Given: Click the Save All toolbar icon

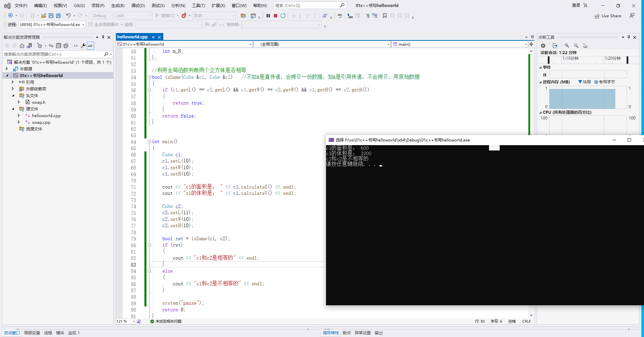Looking at the screenshot, I should point(58,16).
